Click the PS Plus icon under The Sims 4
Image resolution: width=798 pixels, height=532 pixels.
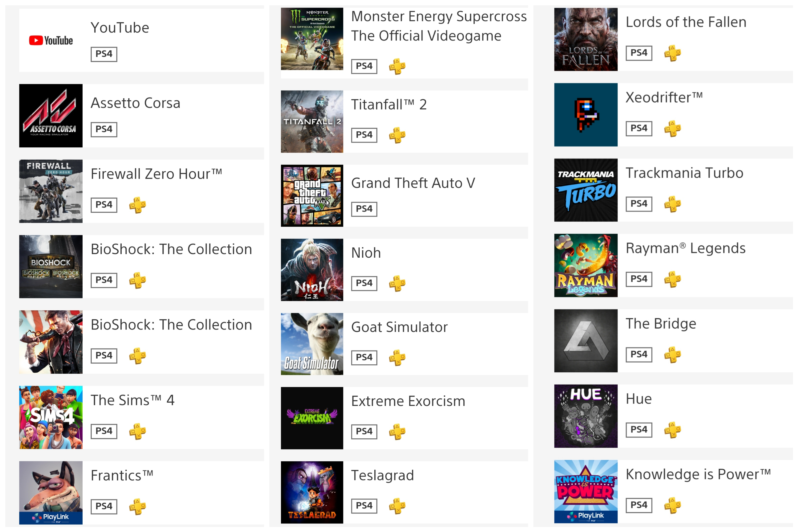(x=137, y=431)
